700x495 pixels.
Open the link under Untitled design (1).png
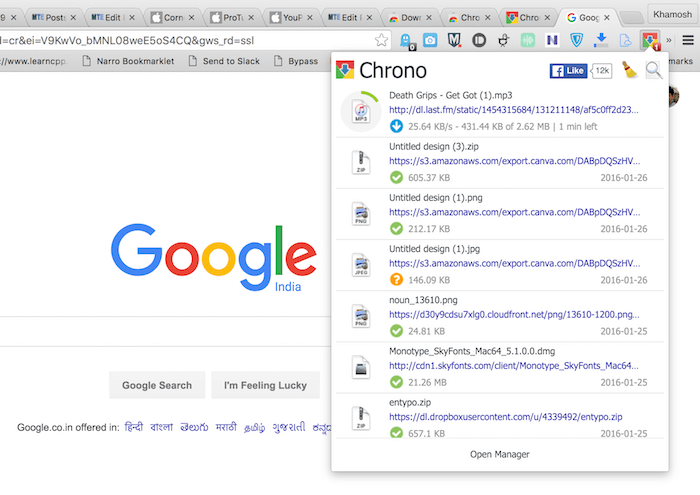click(514, 212)
